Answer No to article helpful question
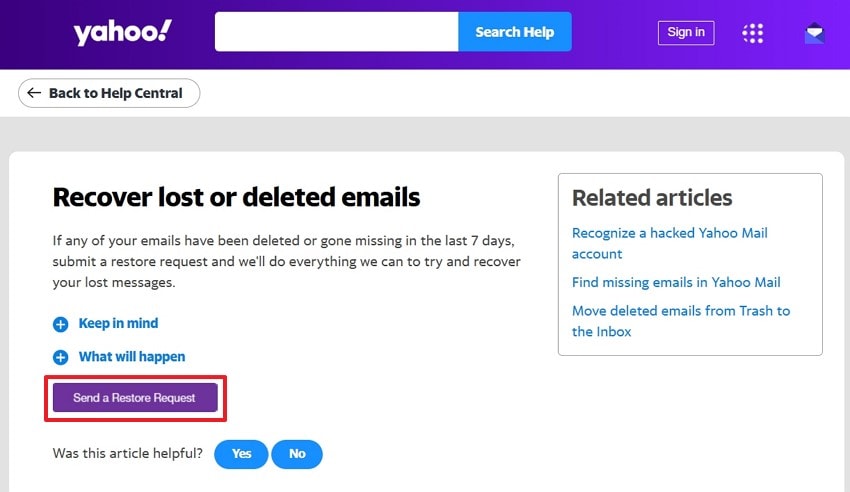This screenshot has width=850, height=492. pos(297,454)
